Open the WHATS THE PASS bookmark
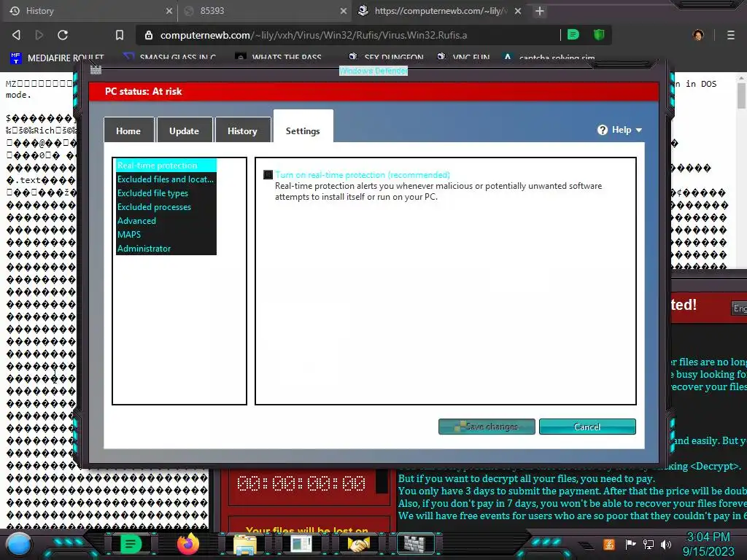This screenshot has height=560, width=747. click(279, 58)
